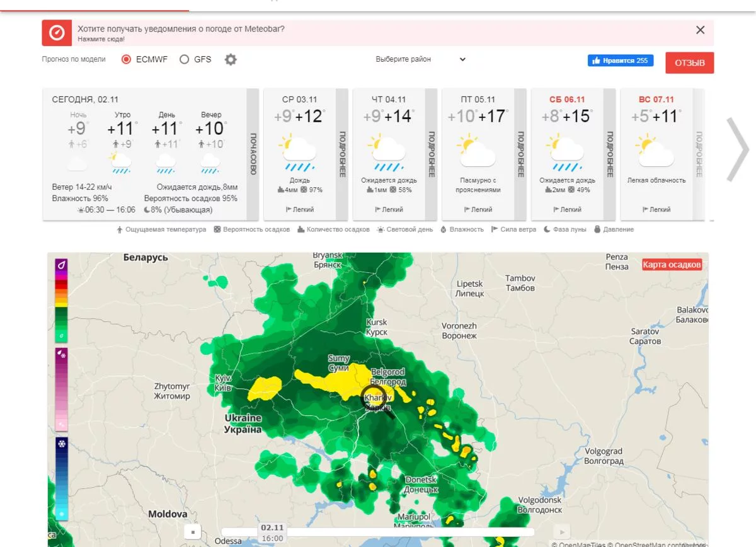The width and height of the screenshot is (756, 547).
Task: Click the ЧТ 04.11 day heading
Action: [389, 100]
